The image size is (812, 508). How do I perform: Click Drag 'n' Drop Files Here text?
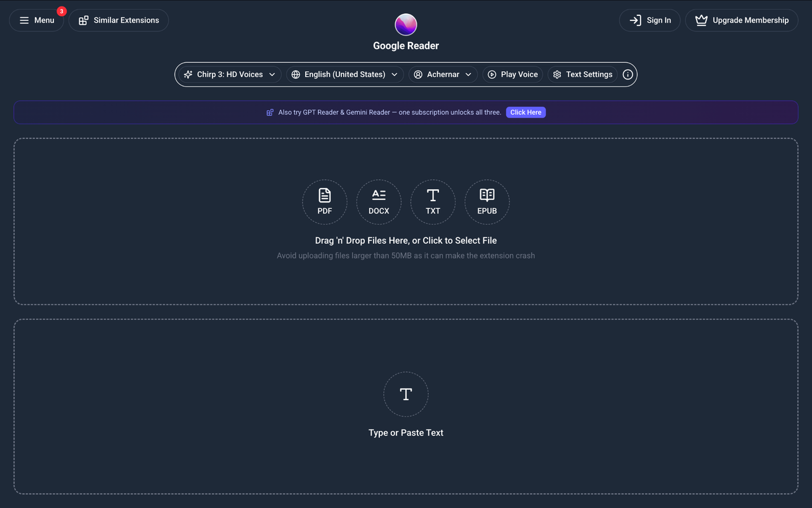[x=406, y=241]
